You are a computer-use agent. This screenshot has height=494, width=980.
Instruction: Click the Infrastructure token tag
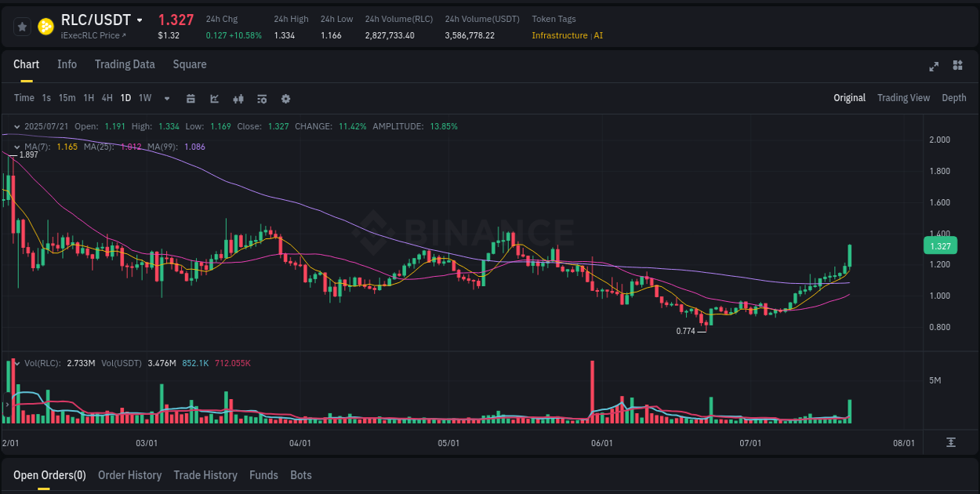click(559, 35)
